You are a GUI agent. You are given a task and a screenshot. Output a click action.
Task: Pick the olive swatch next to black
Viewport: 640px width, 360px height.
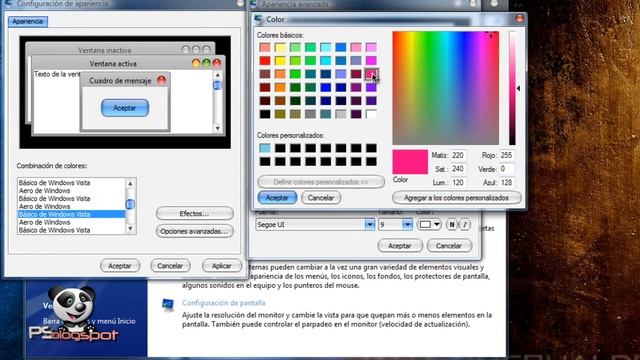point(280,114)
